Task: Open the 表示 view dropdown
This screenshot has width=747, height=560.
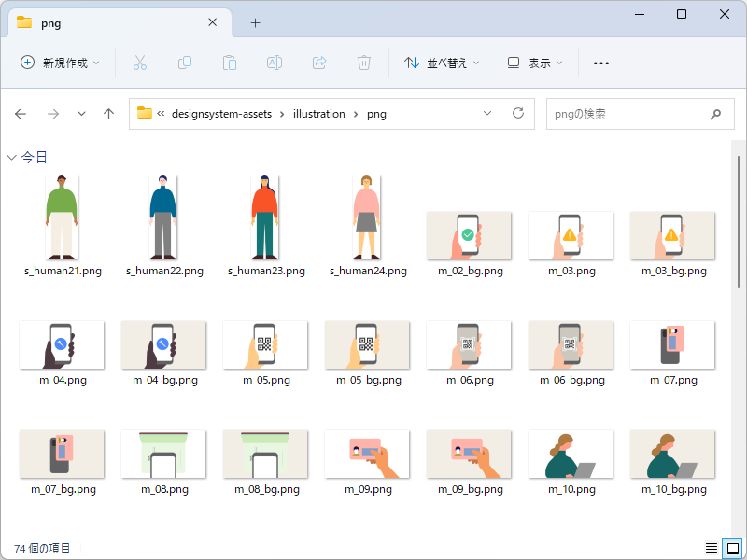Action: point(535,63)
